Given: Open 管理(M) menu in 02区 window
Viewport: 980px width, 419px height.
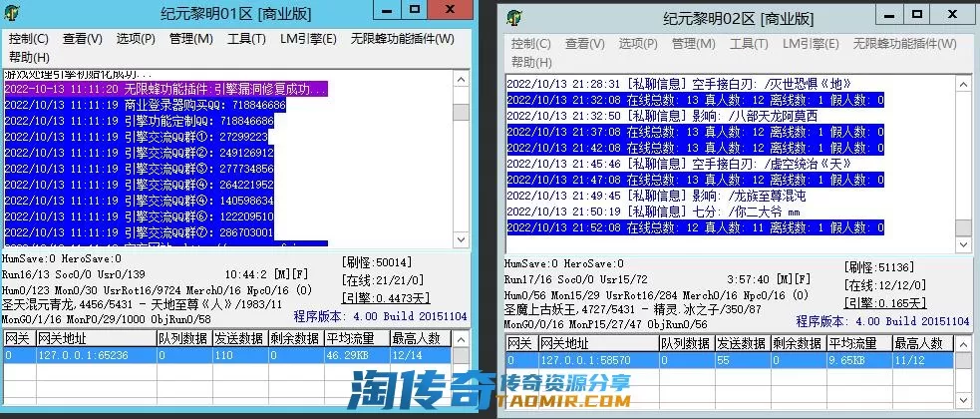Looking at the screenshot, I should pyautogui.click(x=694, y=44).
